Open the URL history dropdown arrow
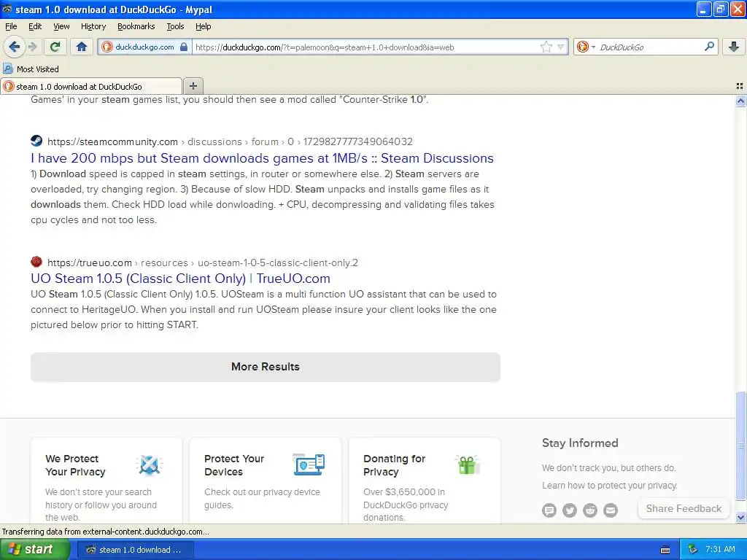This screenshot has width=747, height=560. (x=561, y=47)
